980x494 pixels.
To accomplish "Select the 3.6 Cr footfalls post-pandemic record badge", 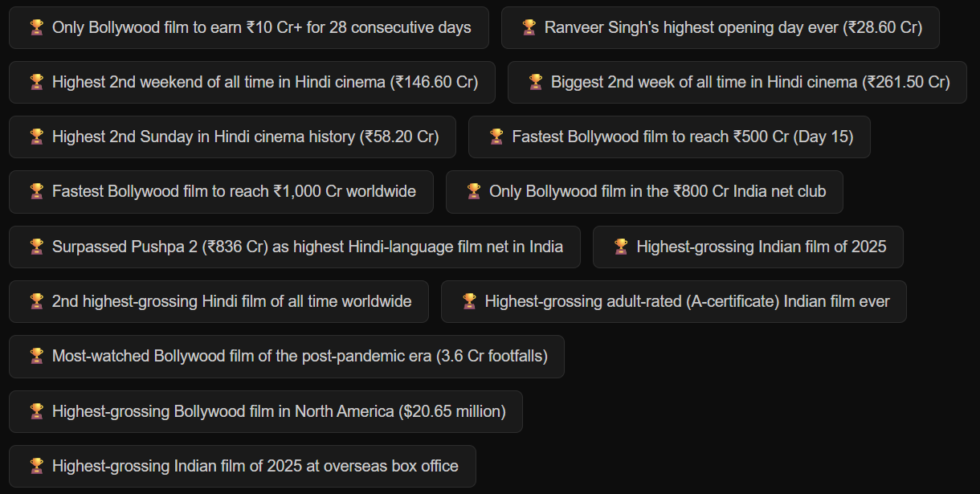I will pos(286,356).
